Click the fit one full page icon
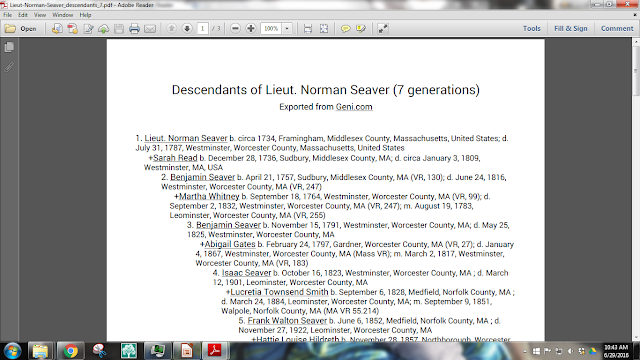 coord(324,29)
